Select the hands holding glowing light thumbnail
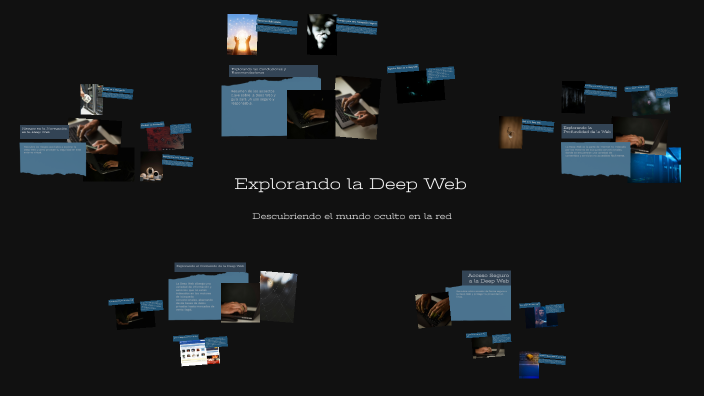The height and width of the screenshot is (396, 704). (242, 35)
